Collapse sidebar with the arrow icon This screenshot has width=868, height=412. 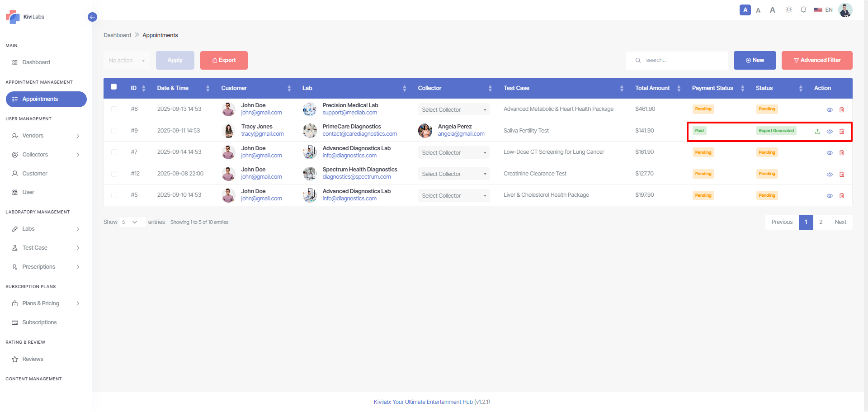(x=92, y=17)
